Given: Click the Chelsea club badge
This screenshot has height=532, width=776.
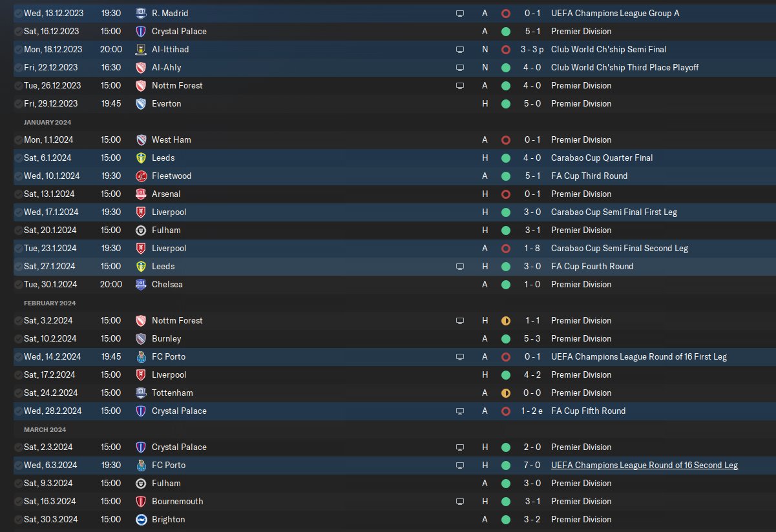Looking at the screenshot, I should click(141, 284).
